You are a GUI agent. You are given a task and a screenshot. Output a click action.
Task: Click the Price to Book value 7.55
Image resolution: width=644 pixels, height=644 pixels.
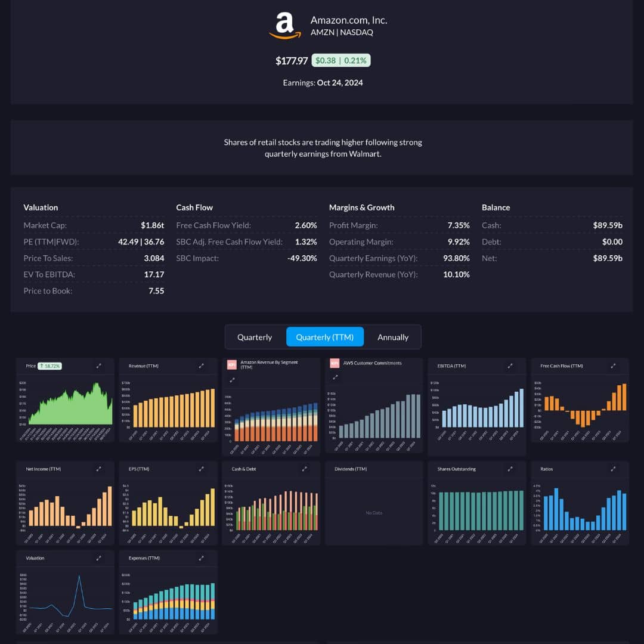[x=156, y=291]
